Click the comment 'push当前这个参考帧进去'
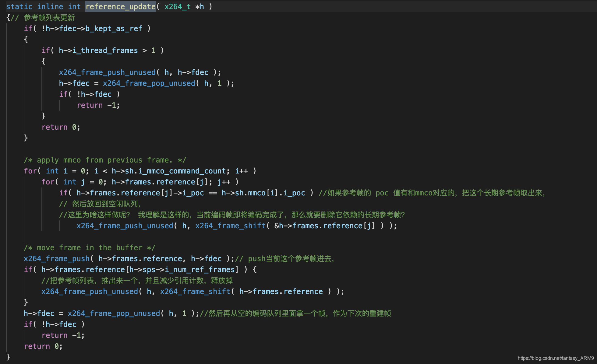This screenshot has height=364, width=597. tap(285, 258)
